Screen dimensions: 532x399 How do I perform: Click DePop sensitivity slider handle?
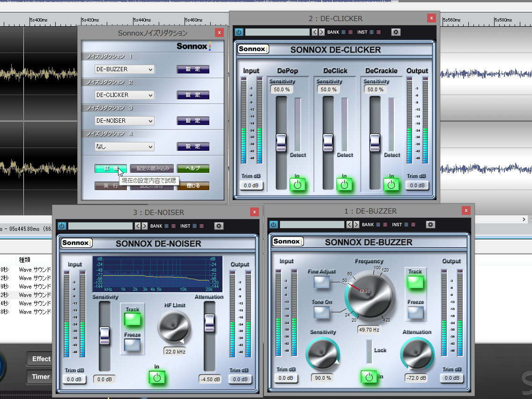click(281, 142)
